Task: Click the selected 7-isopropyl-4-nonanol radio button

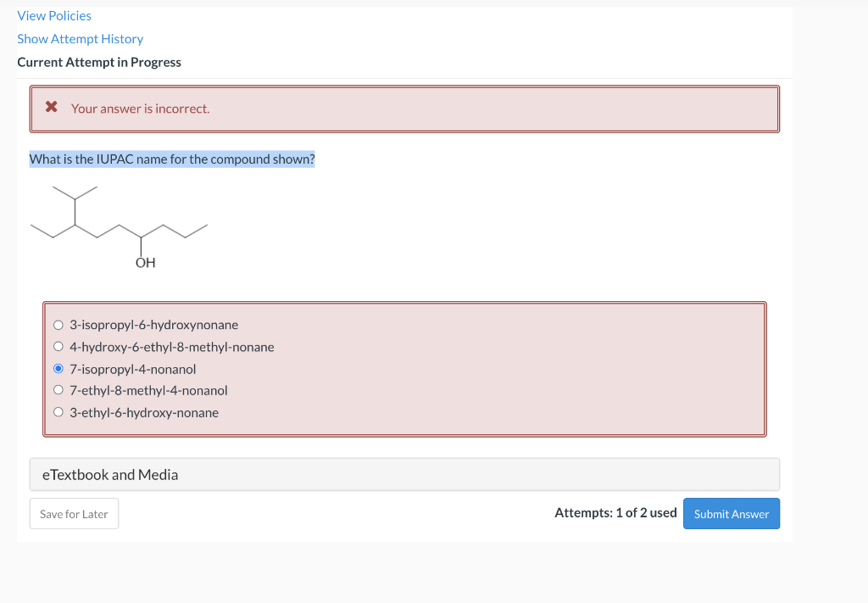Action: (x=58, y=367)
